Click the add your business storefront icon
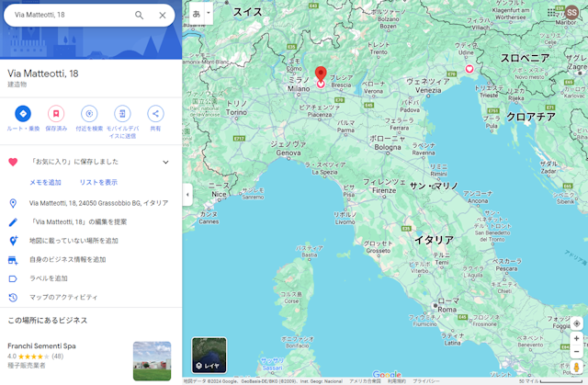 point(13,260)
